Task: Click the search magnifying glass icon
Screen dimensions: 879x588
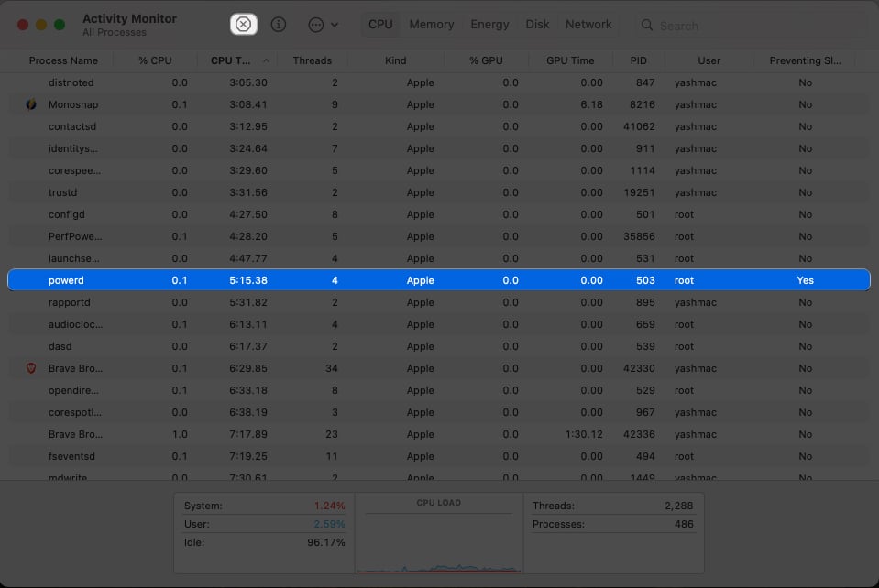Action: click(647, 25)
